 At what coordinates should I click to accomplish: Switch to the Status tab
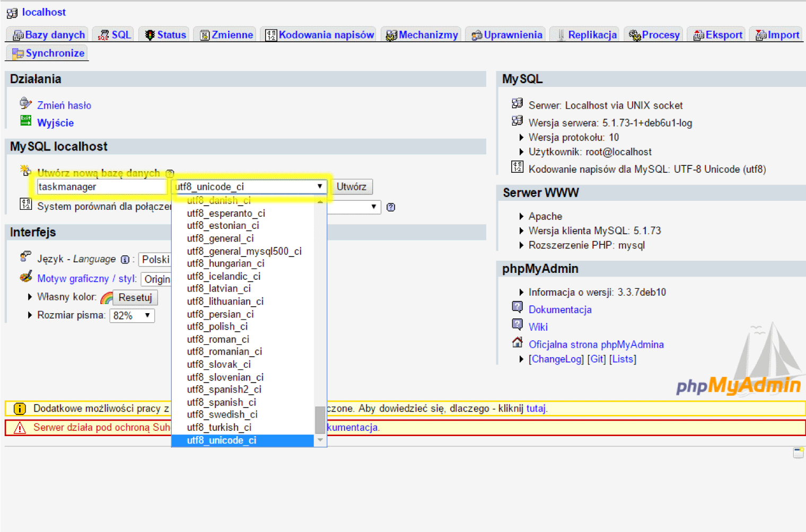[x=165, y=35]
